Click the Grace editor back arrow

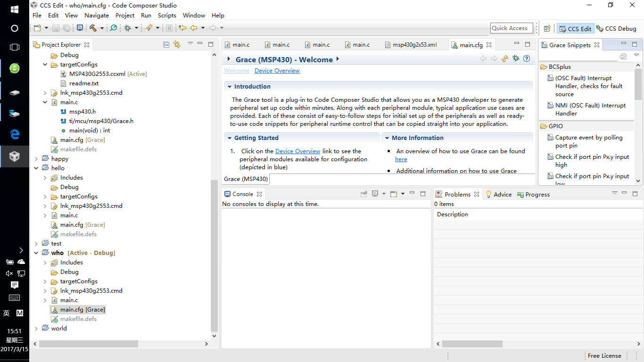pyautogui.click(x=483, y=59)
